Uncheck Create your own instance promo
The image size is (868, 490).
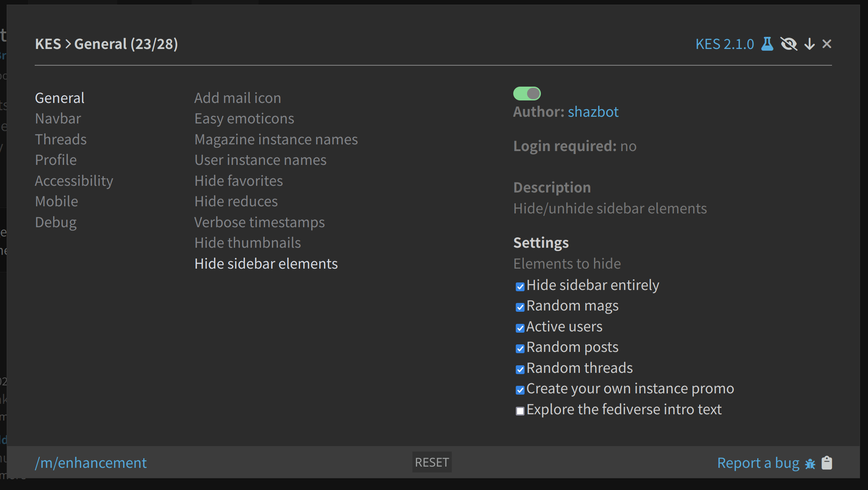[520, 390]
